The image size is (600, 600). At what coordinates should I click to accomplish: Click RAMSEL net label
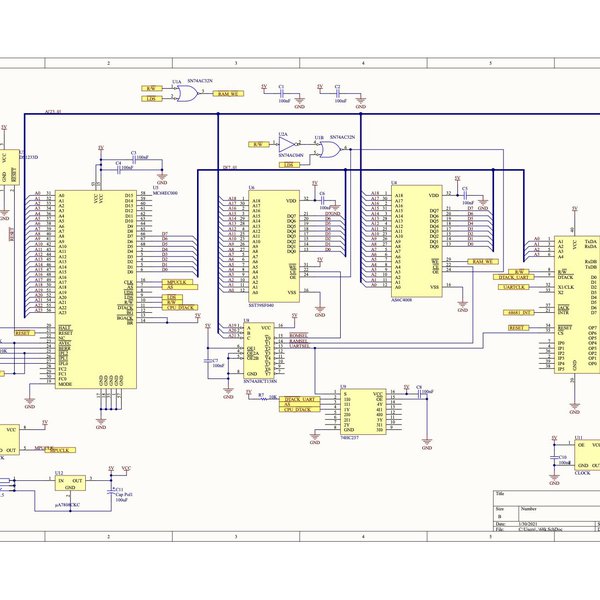[298, 341]
